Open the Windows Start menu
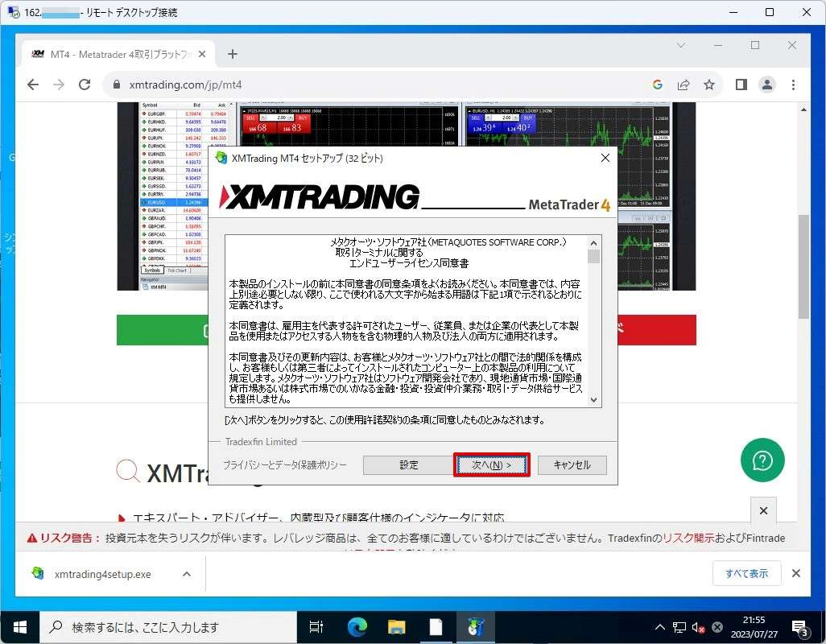The image size is (826, 644). click(19, 627)
